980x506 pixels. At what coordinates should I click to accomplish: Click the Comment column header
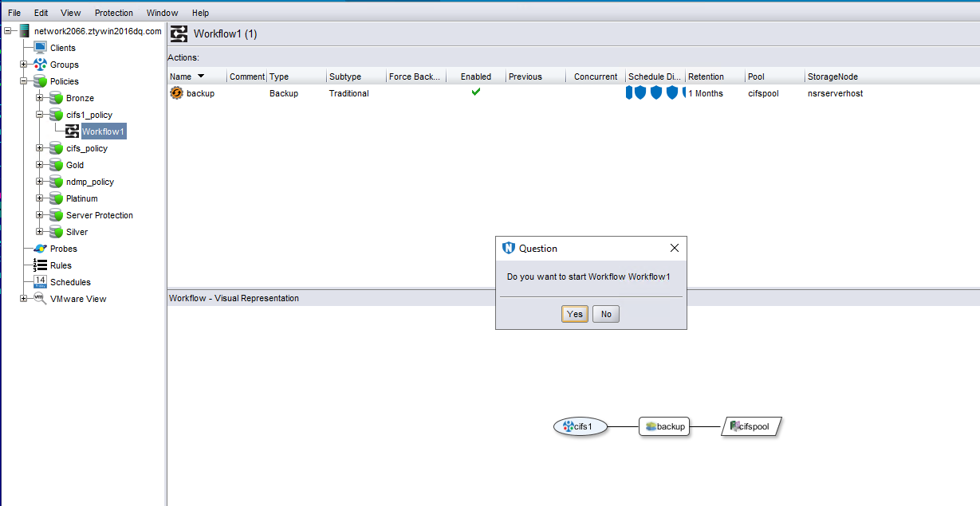click(x=246, y=76)
